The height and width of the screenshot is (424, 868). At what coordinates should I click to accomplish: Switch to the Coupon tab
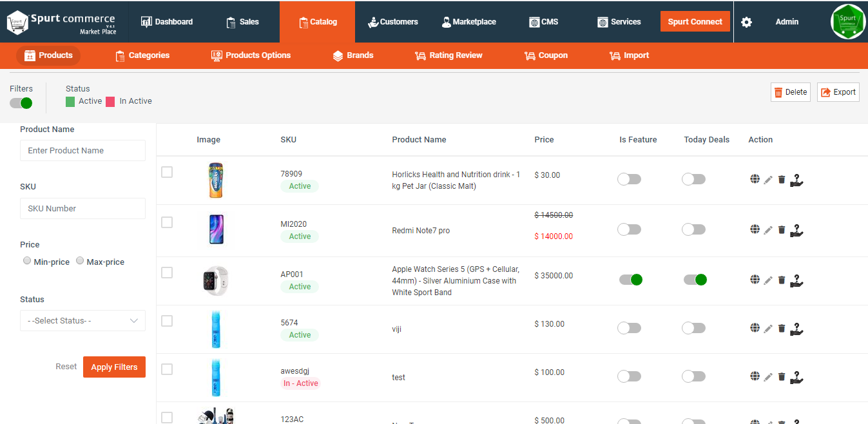(x=546, y=55)
